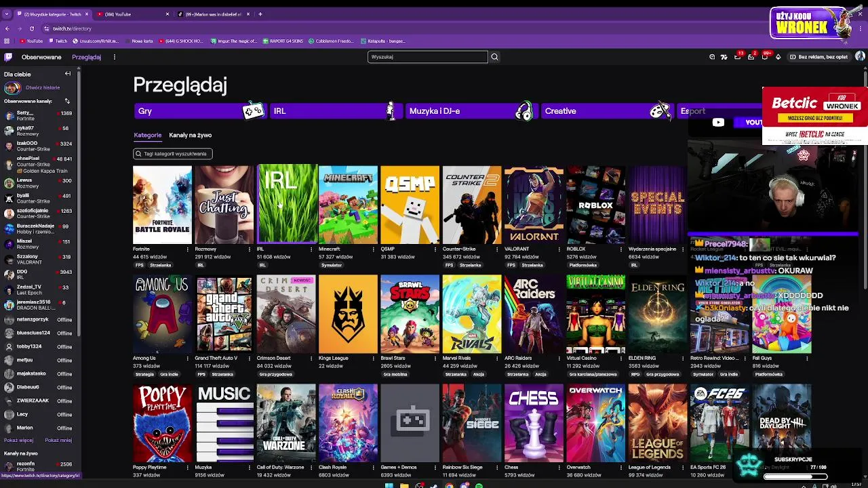Open the Chess category cover
Screen dimensions: 868x488
[x=534, y=423]
